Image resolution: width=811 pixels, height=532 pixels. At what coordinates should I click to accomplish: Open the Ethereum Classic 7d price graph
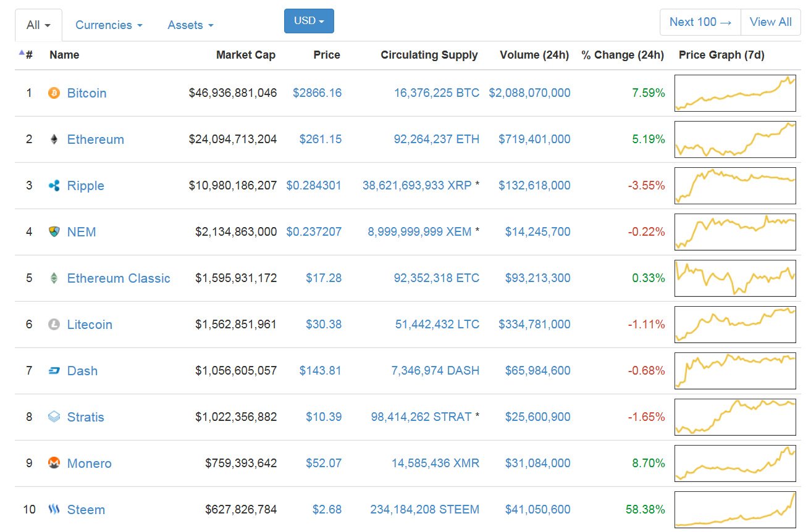[735, 278]
